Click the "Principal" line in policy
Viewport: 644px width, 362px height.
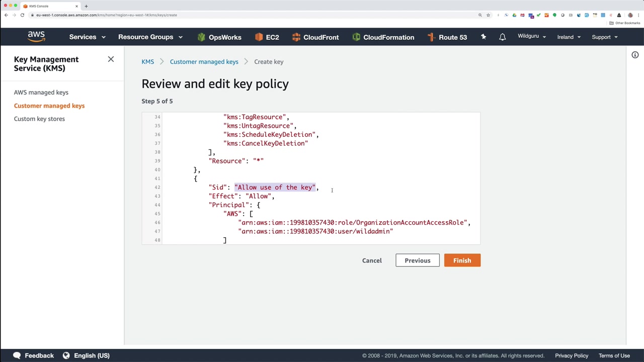pyautogui.click(x=234, y=205)
